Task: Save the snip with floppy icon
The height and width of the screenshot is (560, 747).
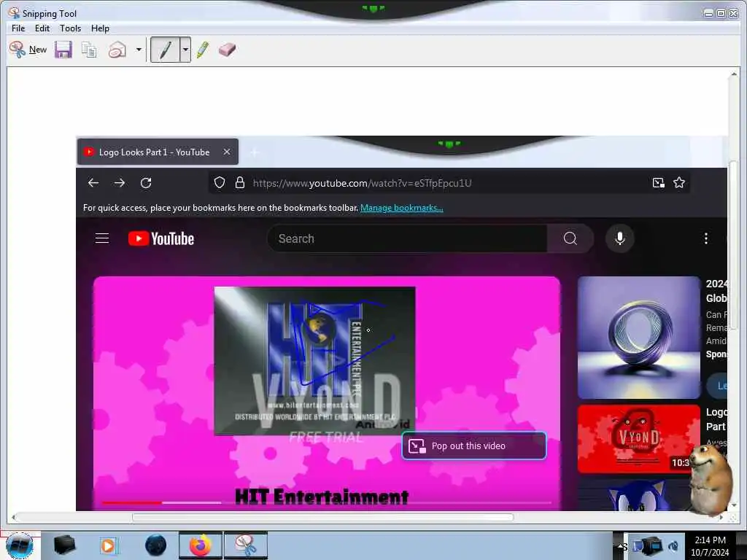Action: [63, 50]
